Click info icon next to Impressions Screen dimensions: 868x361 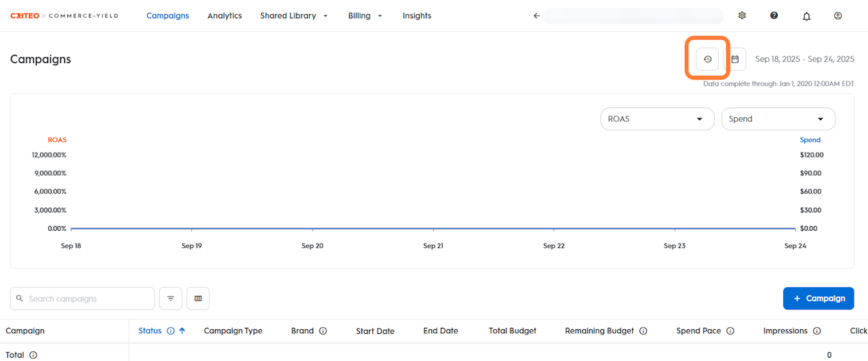(816, 331)
